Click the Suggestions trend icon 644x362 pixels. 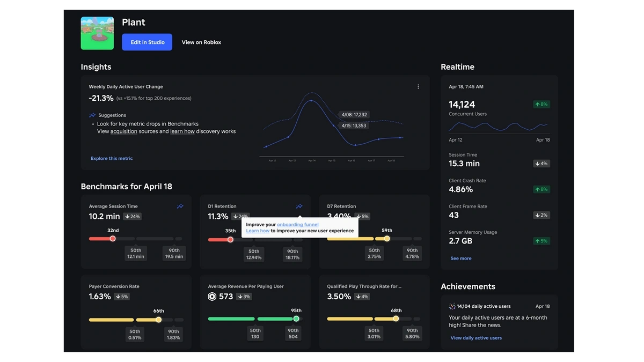[x=92, y=115]
